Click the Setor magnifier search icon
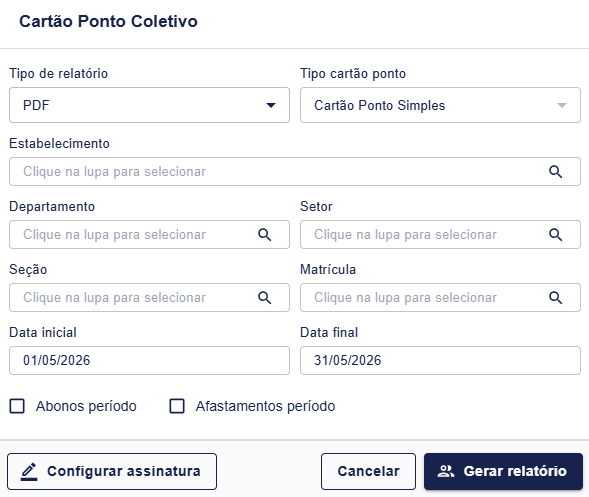 coord(555,235)
